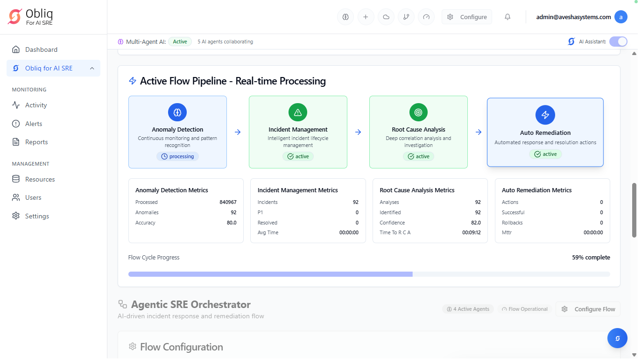Click the Settings gear icon in the sidebar

(x=16, y=216)
